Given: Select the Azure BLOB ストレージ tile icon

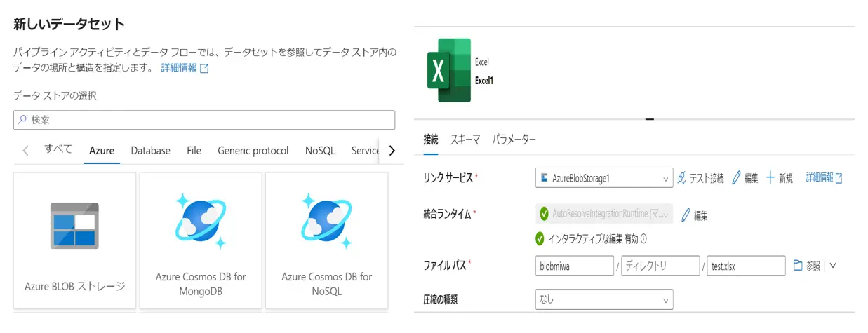Looking at the screenshot, I should tap(74, 226).
